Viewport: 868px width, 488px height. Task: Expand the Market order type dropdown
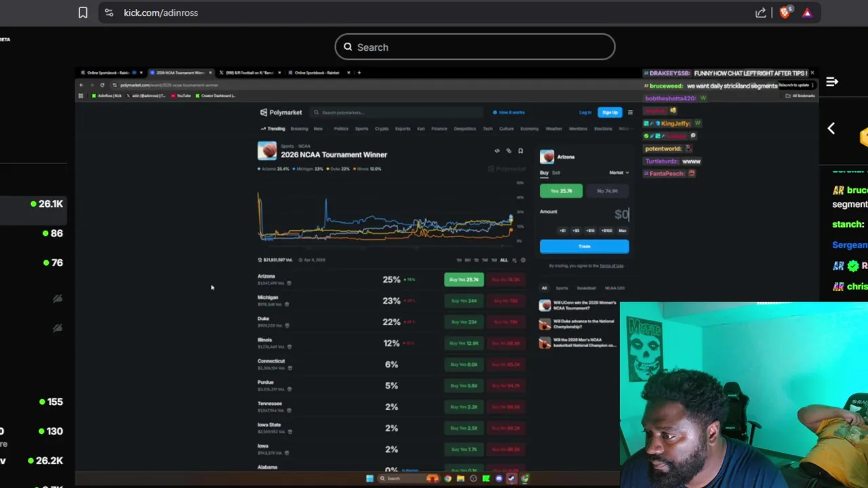[618, 173]
